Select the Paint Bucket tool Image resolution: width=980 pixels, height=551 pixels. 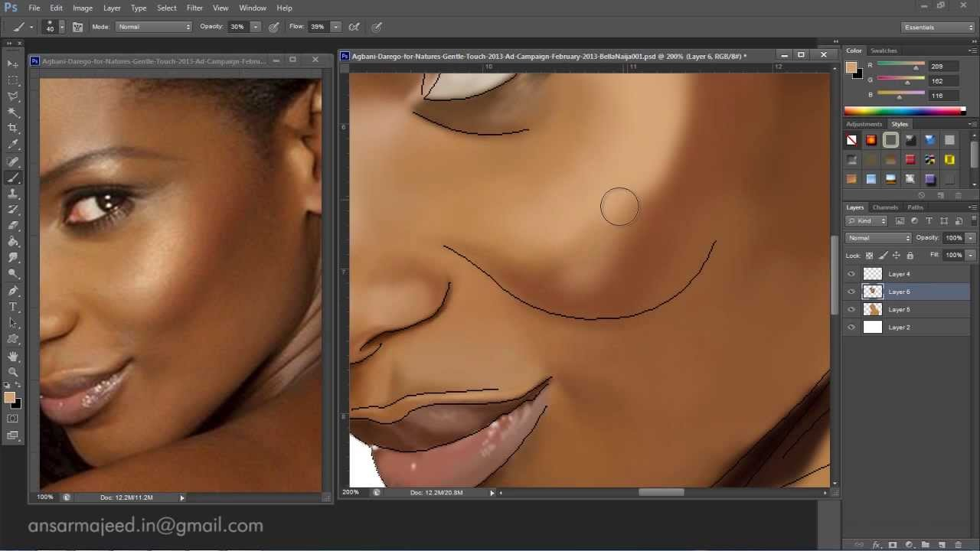click(x=13, y=242)
